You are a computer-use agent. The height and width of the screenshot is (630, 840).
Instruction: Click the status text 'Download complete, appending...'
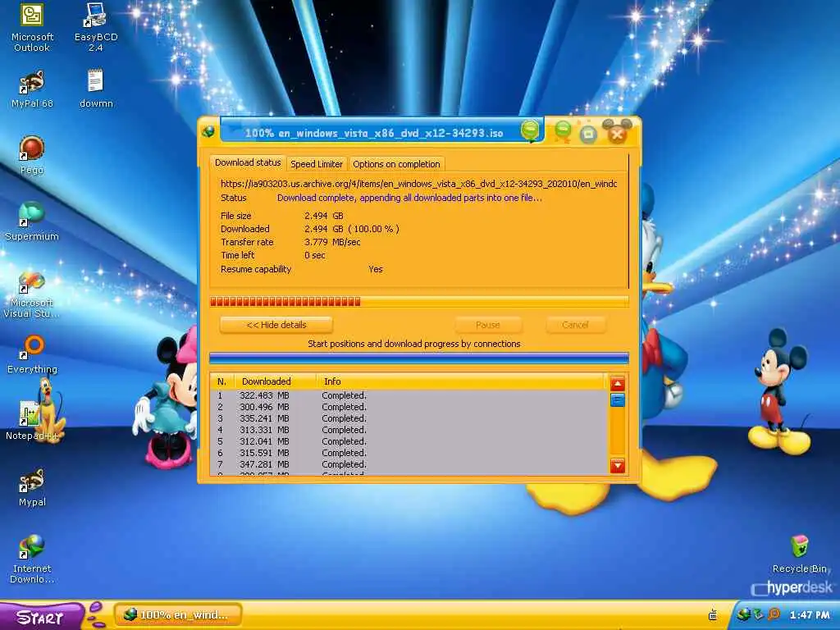click(409, 198)
